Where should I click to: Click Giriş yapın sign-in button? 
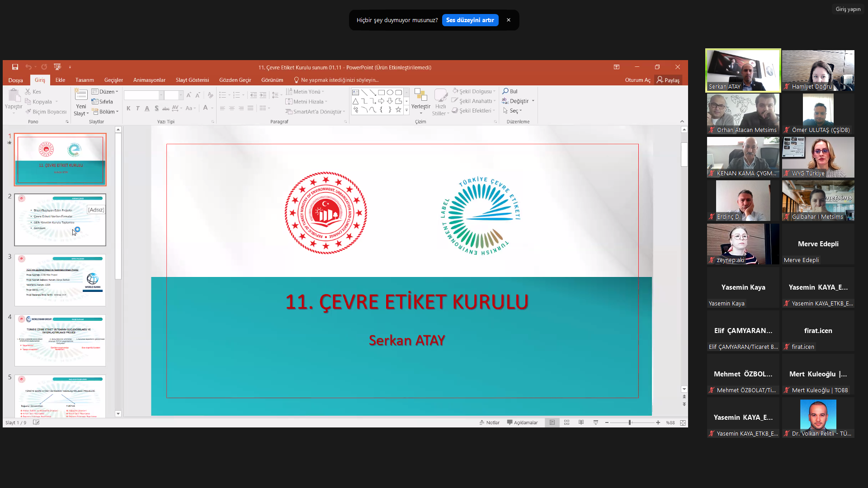[x=848, y=9]
